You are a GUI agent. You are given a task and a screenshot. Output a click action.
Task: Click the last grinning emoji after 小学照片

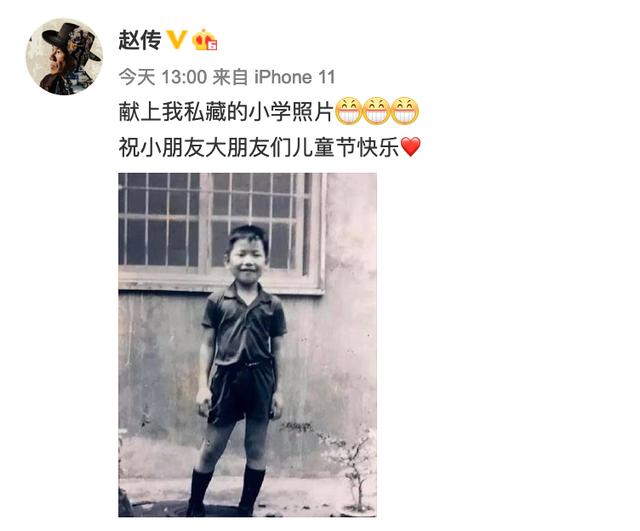point(405,111)
